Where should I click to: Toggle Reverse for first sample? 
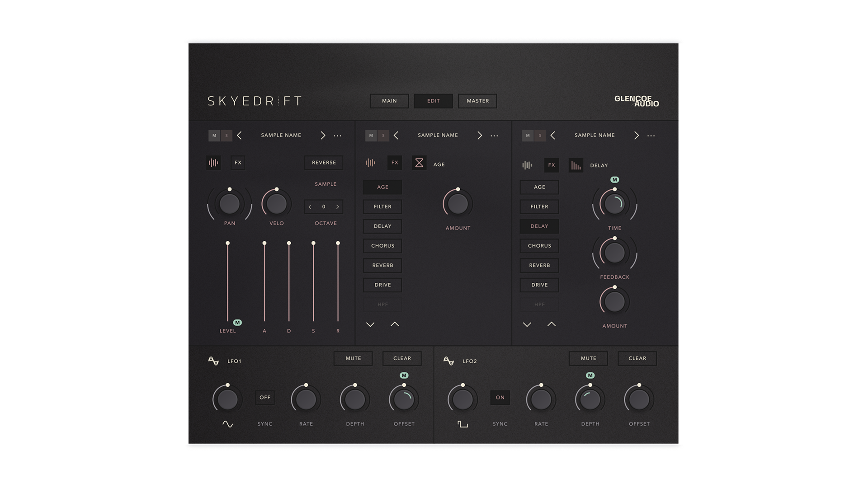click(324, 163)
